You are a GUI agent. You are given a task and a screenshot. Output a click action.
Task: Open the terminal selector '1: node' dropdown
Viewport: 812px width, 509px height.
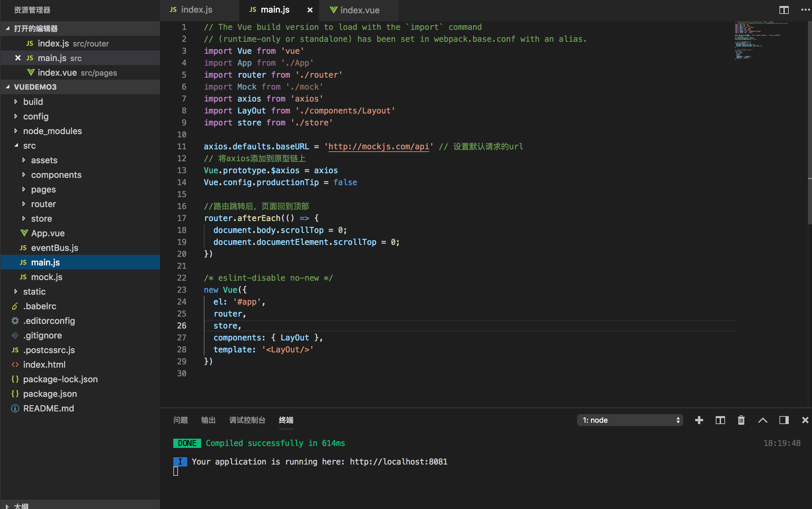pyautogui.click(x=630, y=420)
